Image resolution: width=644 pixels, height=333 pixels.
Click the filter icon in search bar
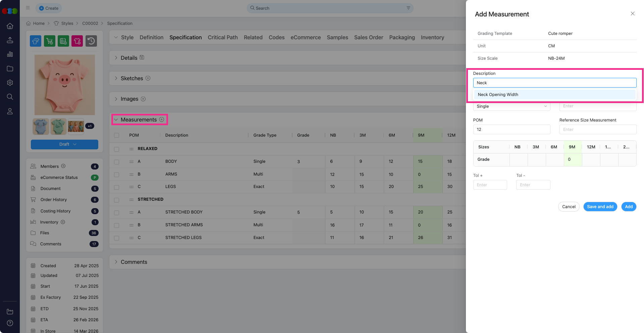pos(408,8)
